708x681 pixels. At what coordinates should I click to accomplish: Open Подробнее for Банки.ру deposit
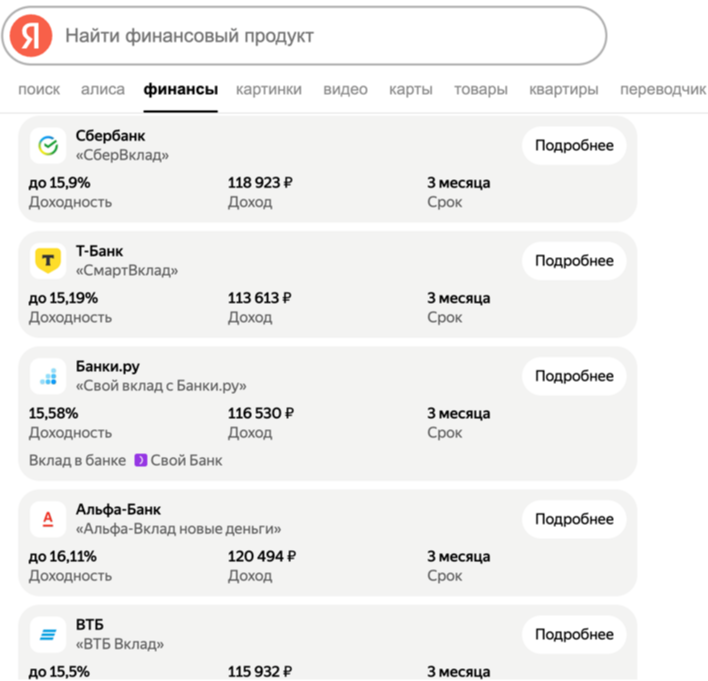coord(574,376)
